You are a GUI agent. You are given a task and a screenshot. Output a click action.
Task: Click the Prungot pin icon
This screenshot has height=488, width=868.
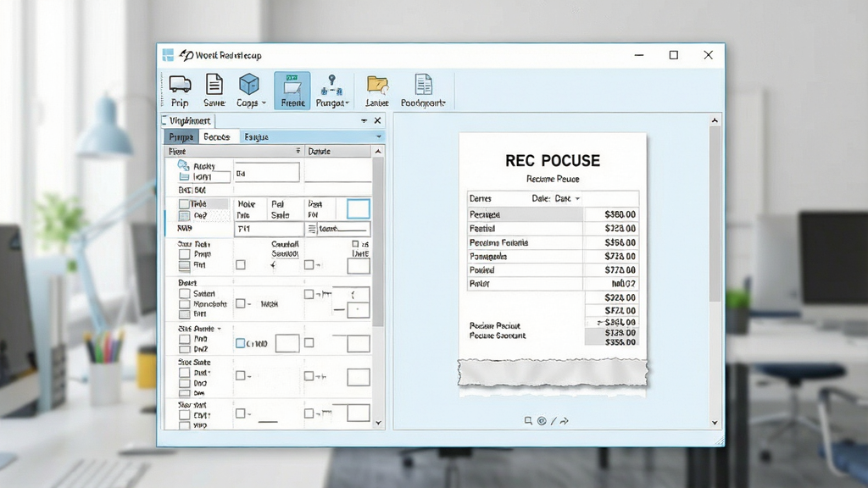pos(331,84)
